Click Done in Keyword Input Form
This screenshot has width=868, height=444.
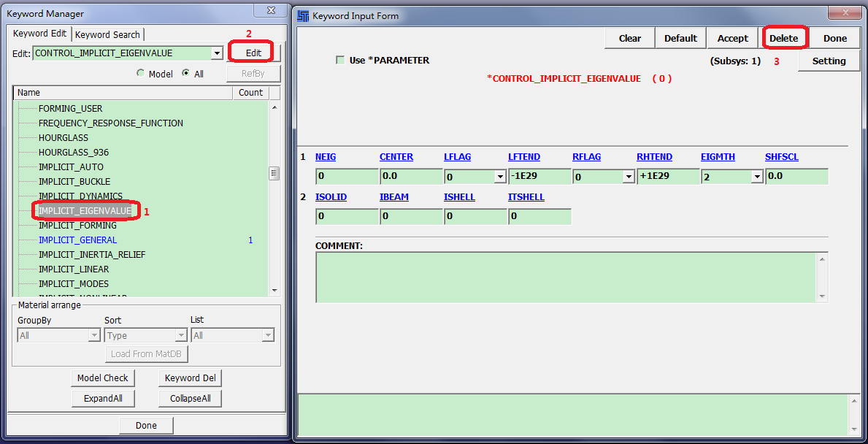pos(835,38)
